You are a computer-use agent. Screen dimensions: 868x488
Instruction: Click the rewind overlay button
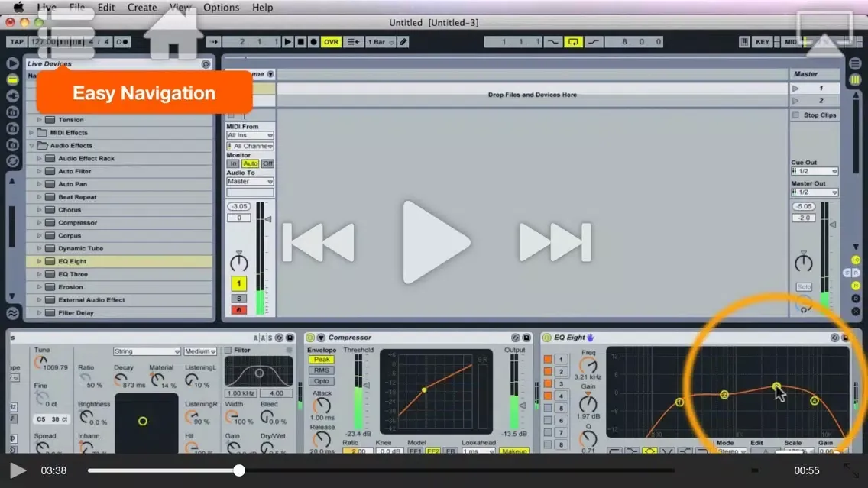pyautogui.click(x=319, y=242)
